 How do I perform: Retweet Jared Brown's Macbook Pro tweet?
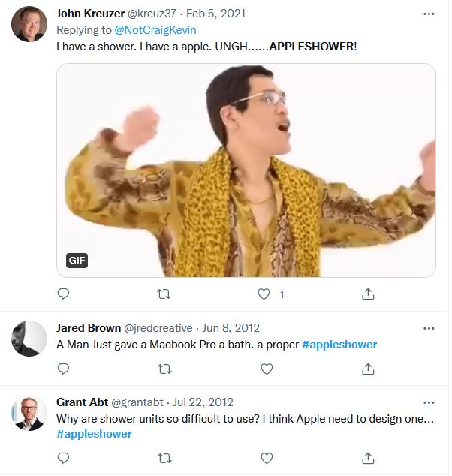[x=165, y=369]
